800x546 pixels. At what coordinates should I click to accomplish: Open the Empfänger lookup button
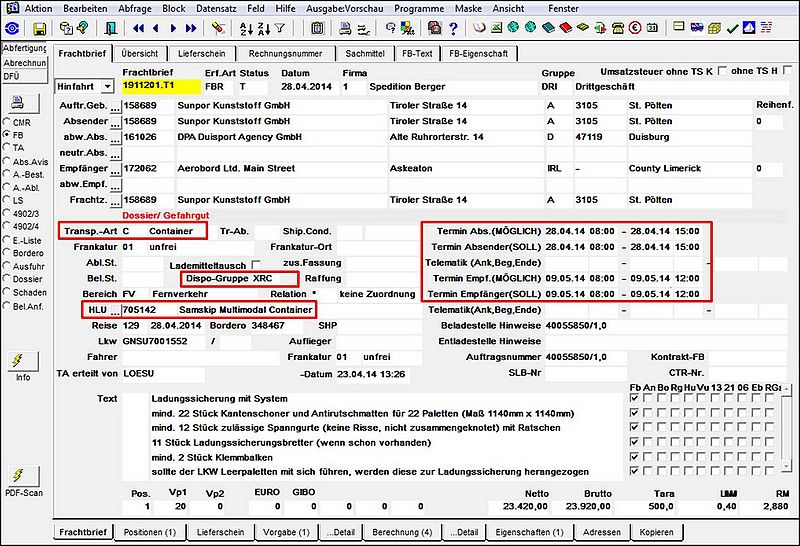click(x=116, y=170)
